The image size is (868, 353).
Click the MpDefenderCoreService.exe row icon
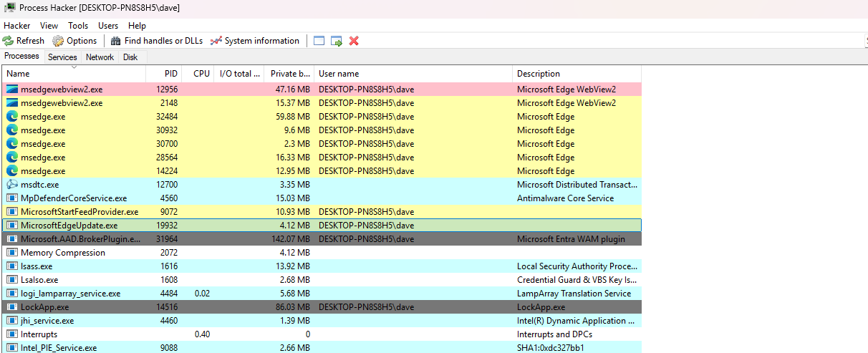point(12,198)
